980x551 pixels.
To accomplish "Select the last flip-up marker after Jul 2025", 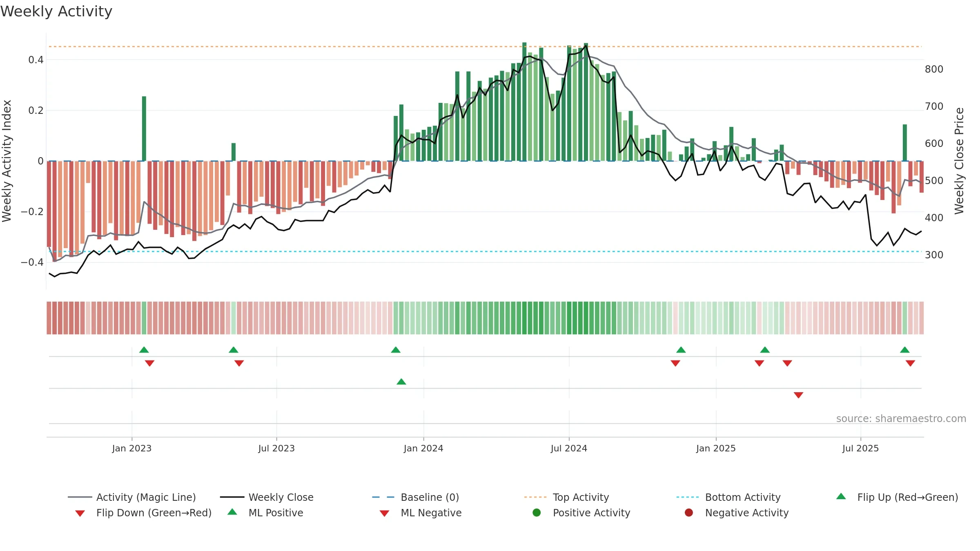I will 905,350.
